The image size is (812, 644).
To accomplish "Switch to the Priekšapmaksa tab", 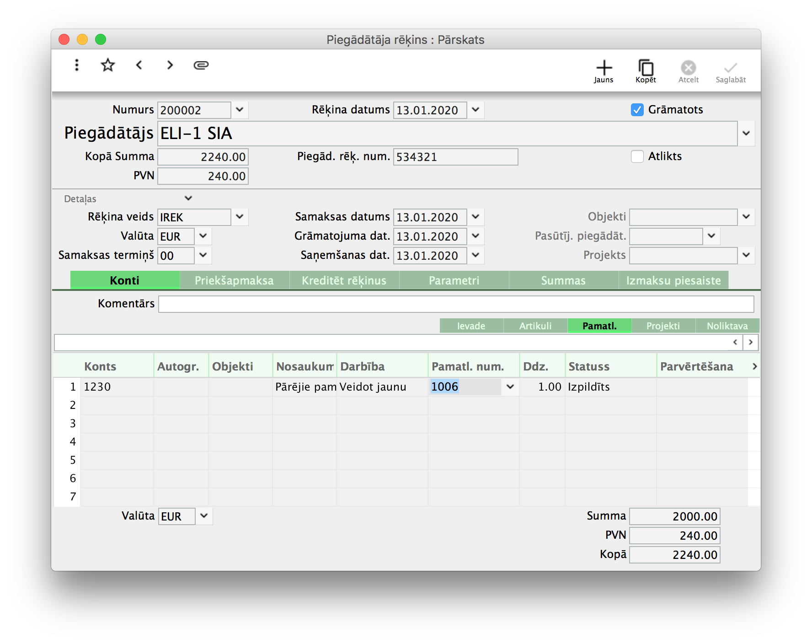I will (x=235, y=280).
